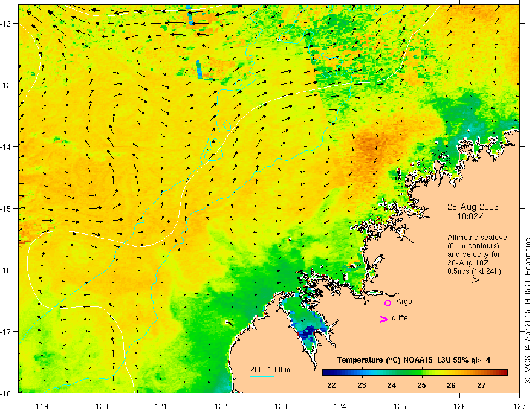The image size is (532, 411).
Task: Click the colorbar tick label 22
Action: click(331, 386)
